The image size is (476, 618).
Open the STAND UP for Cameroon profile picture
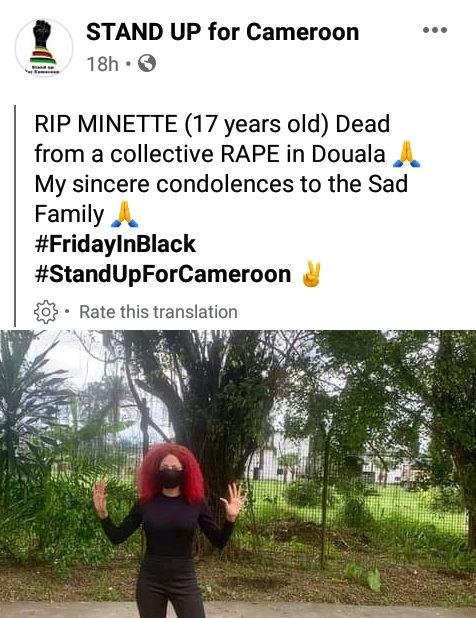pyautogui.click(x=44, y=48)
